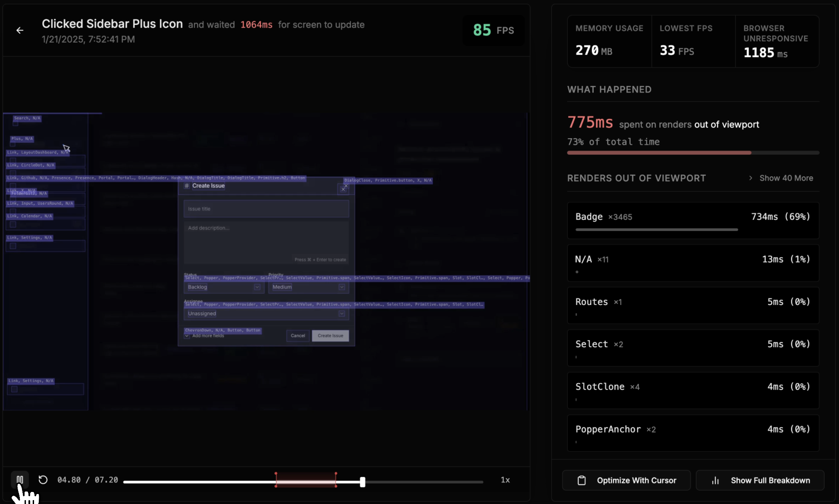The image size is (839, 504).
Task: Select the SlotClone render row
Action: (x=693, y=390)
